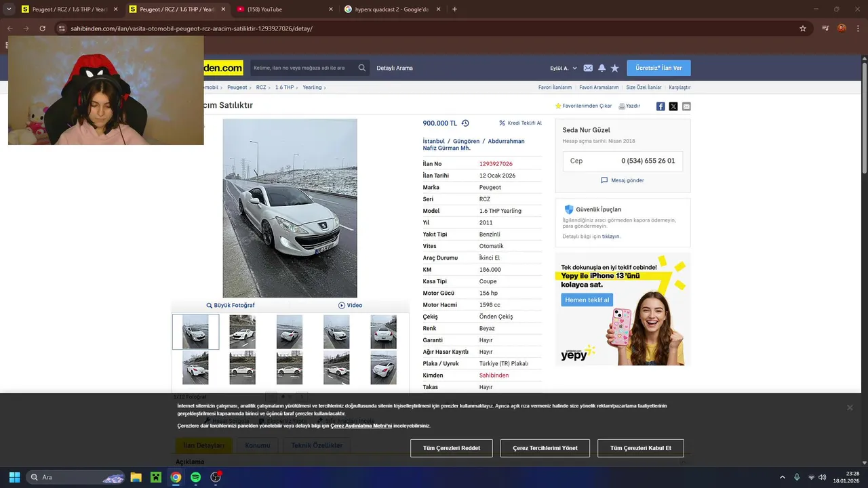Open Size Özel İlanlar menu item
This screenshot has width=868, height=488.
coord(644,87)
